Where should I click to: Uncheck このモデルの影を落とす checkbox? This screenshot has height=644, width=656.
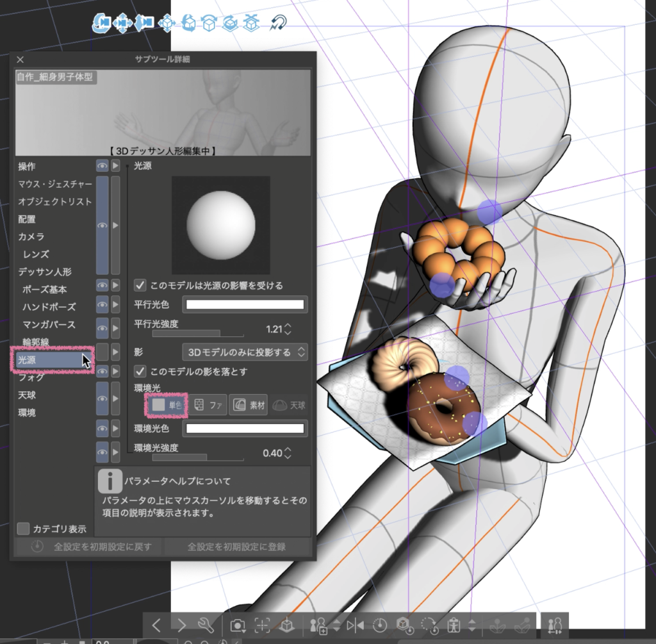tap(139, 371)
